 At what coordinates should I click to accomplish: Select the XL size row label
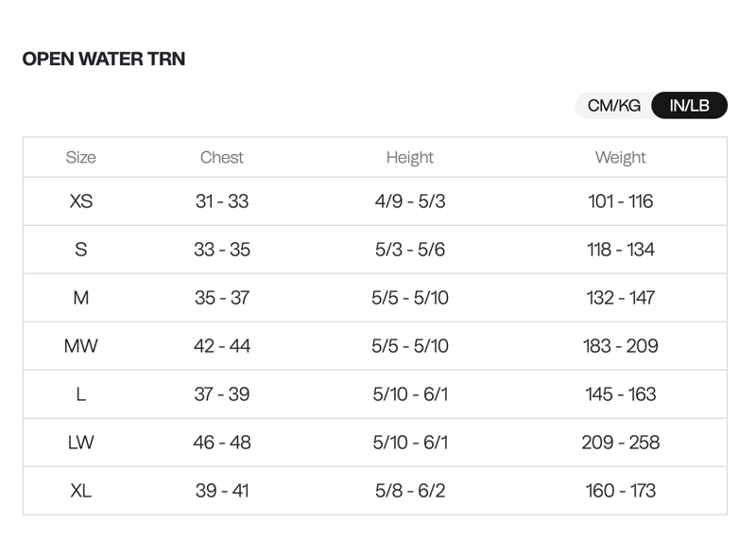[81, 491]
